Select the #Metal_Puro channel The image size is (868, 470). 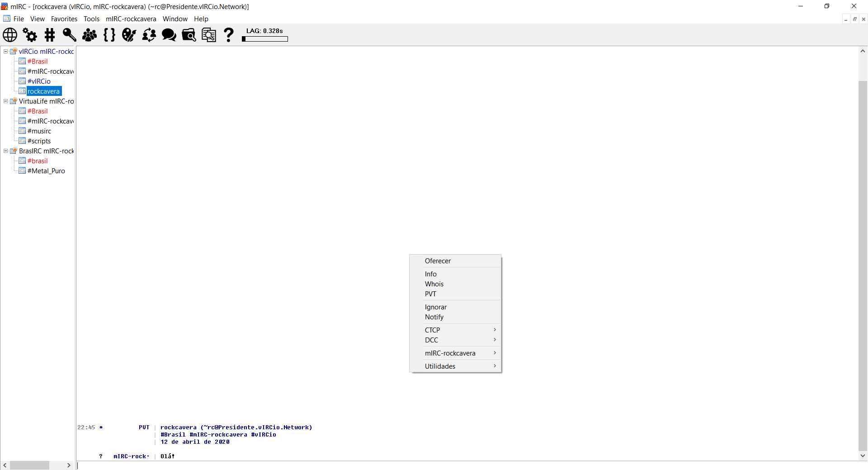pos(46,171)
